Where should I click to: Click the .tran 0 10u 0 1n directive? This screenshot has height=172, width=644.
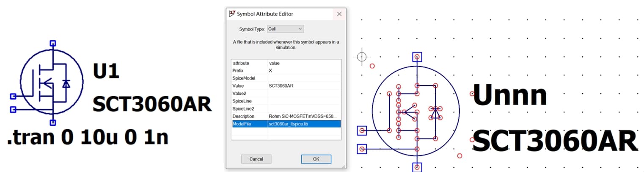88,137
